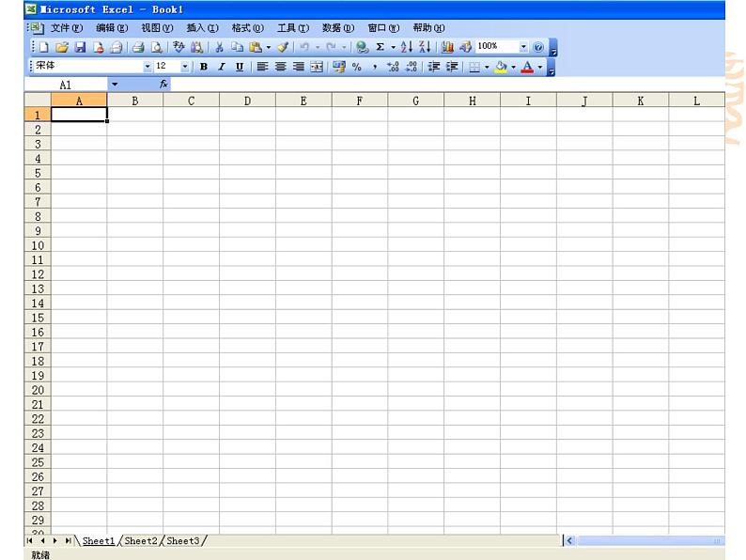Open the Name Box dropdown arrow
746x560 pixels.
click(115, 85)
